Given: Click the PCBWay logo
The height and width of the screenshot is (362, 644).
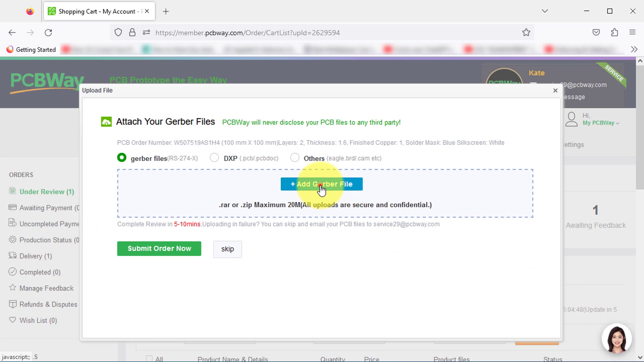Looking at the screenshot, I should point(47,82).
